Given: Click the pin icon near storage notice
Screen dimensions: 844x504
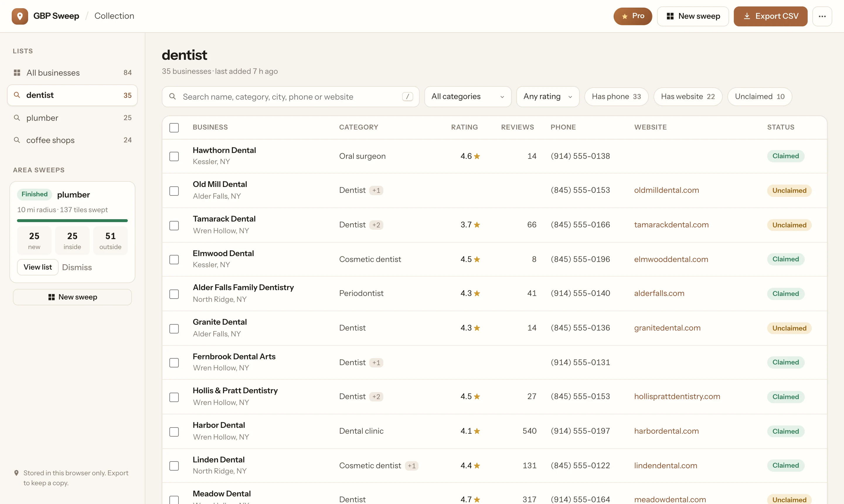Looking at the screenshot, I should point(16,473).
